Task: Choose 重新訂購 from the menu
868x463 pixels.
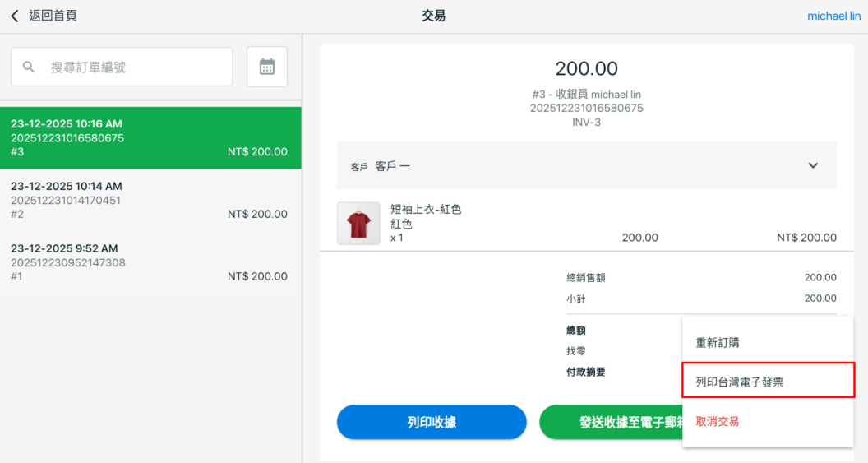Action: [x=718, y=342]
